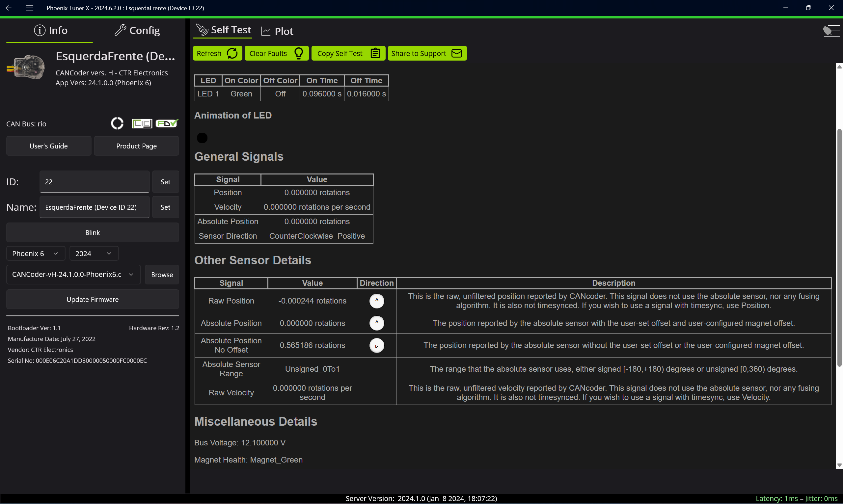843x504 pixels.
Task: Click the circular refresh arrows icon
Action: point(232,53)
